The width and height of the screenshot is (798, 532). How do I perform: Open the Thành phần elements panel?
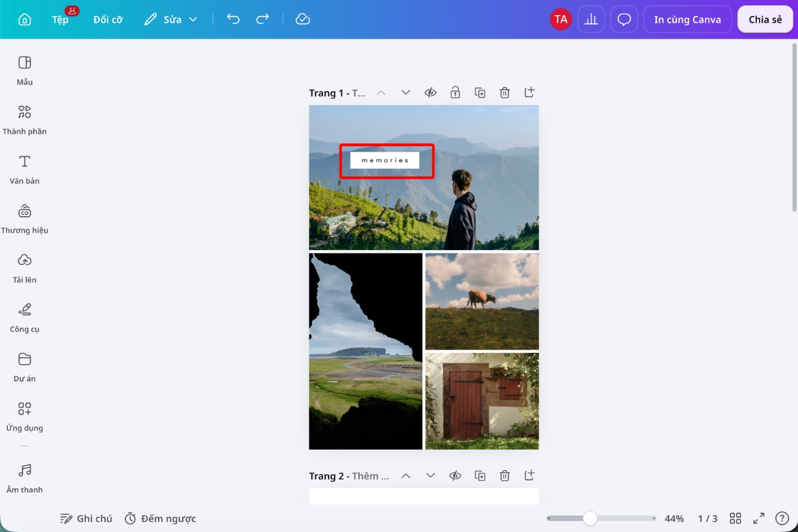coord(25,120)
